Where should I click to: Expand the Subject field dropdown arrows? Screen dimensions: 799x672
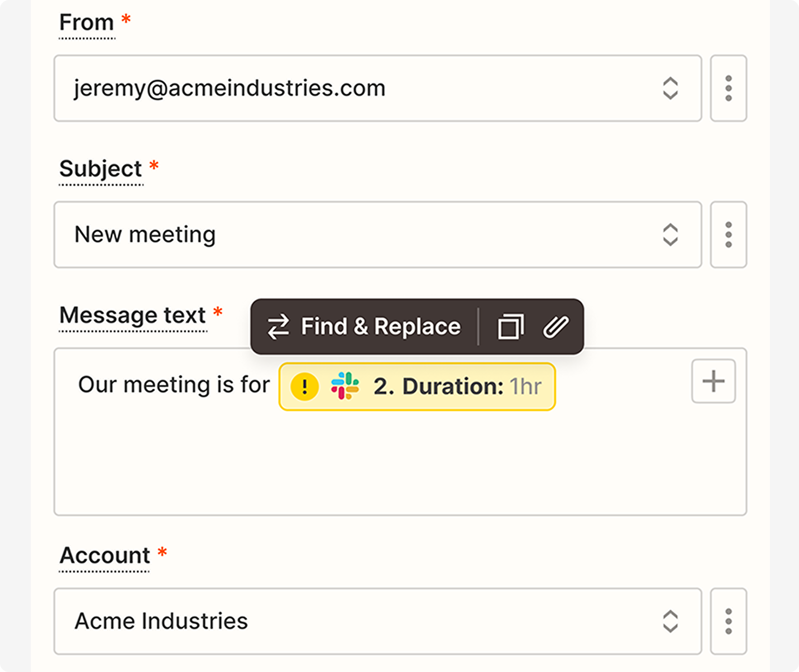(670, 235)
